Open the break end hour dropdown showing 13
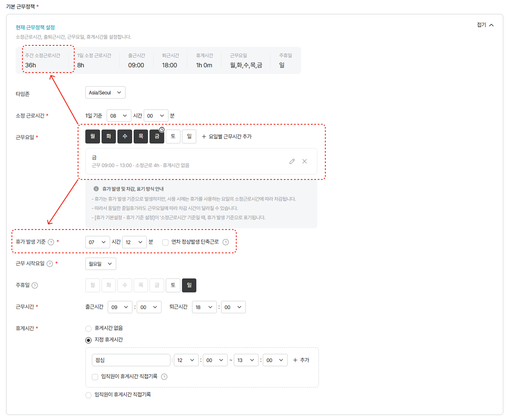The image size is (509, 420). pos(246,360)
